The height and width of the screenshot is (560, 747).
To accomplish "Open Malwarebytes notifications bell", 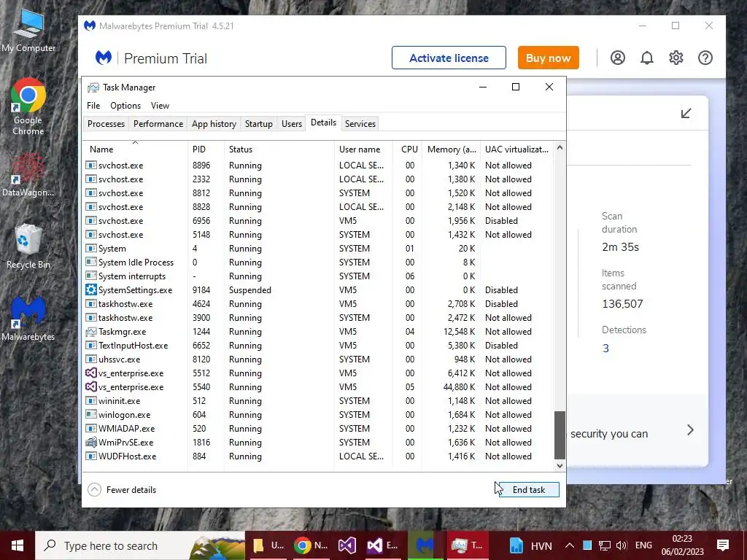I will point(646,58).
